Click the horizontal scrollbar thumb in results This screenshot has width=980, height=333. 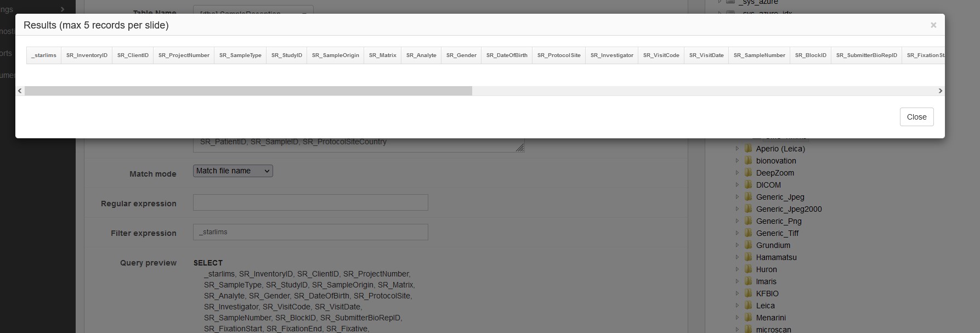pos(248,91)
